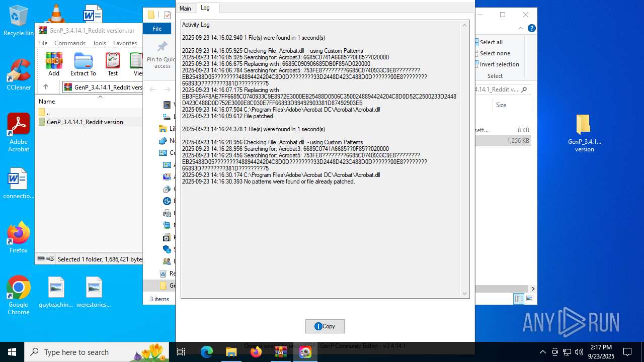Viewport: 644px width, 362px height.
Task: Click the 8 KB file row in Explorer
Action: pyautogui.click(x=503, y=130)
